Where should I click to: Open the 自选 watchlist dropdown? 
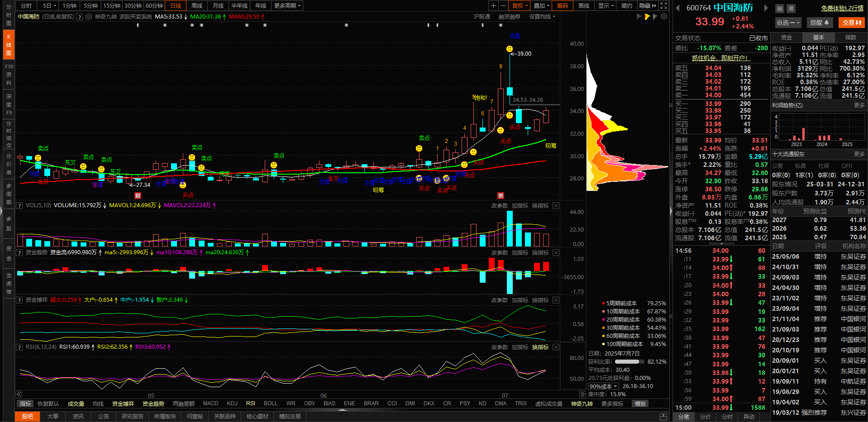pos(788,23)
